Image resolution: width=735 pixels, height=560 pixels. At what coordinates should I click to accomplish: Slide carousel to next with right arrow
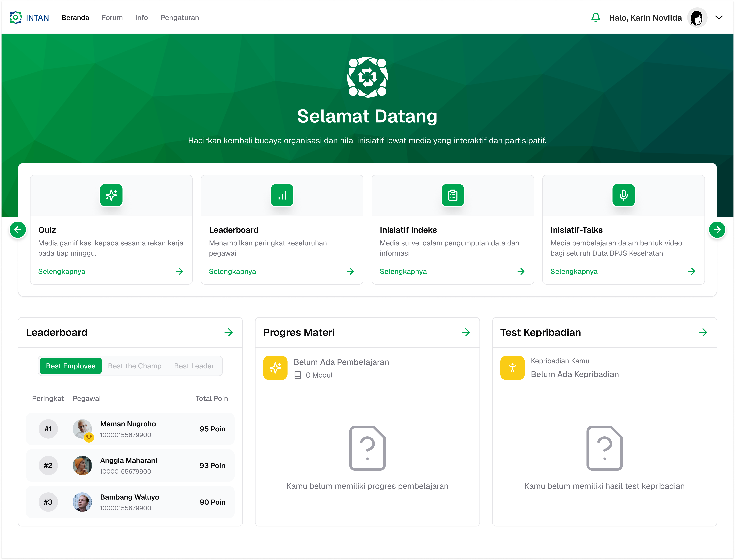[x=717, y=230]
